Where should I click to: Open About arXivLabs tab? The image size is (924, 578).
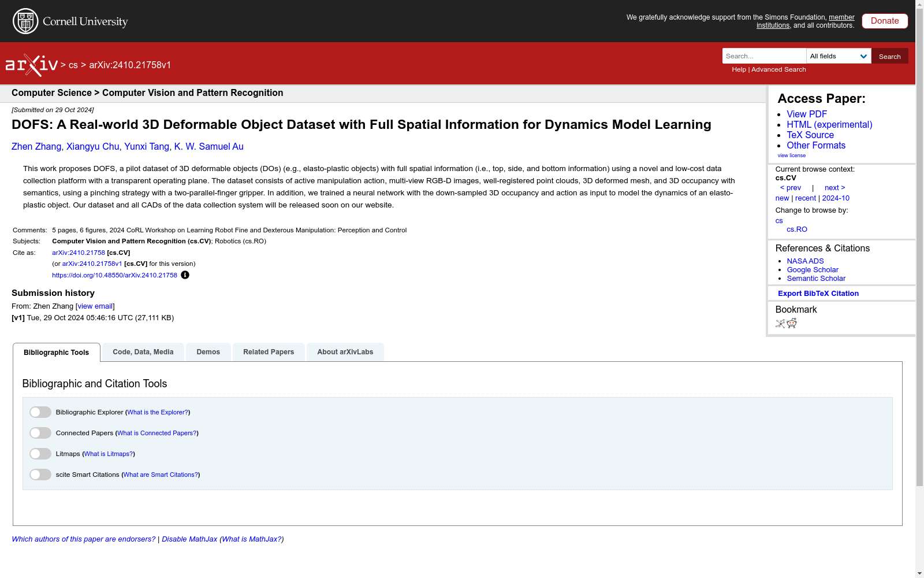click(x=345, y=352)
